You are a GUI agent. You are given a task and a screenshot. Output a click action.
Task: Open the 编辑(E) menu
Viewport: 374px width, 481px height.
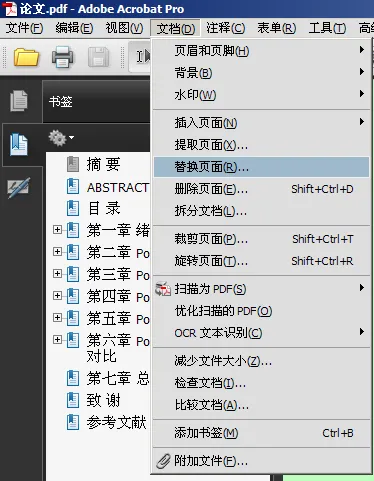point(74,28)
